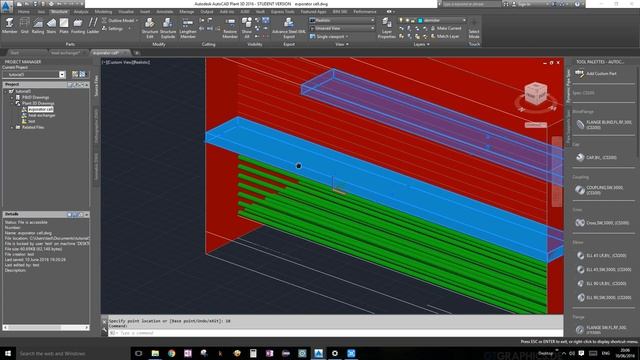Open Layer Properties

coord(386,28)
